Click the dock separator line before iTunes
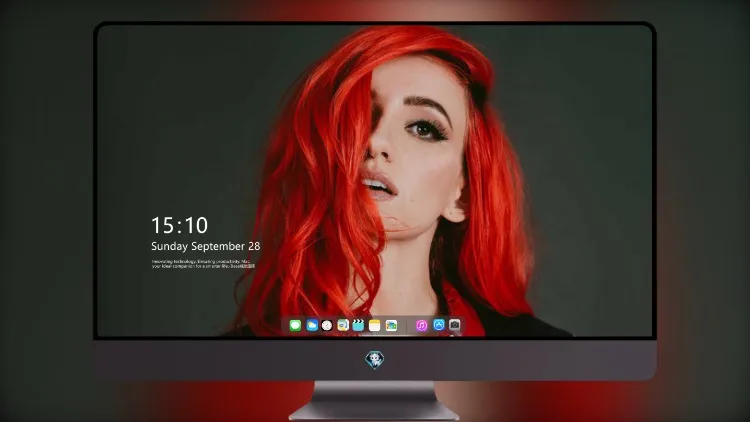 pyautogui.click(x=407, y=326)
